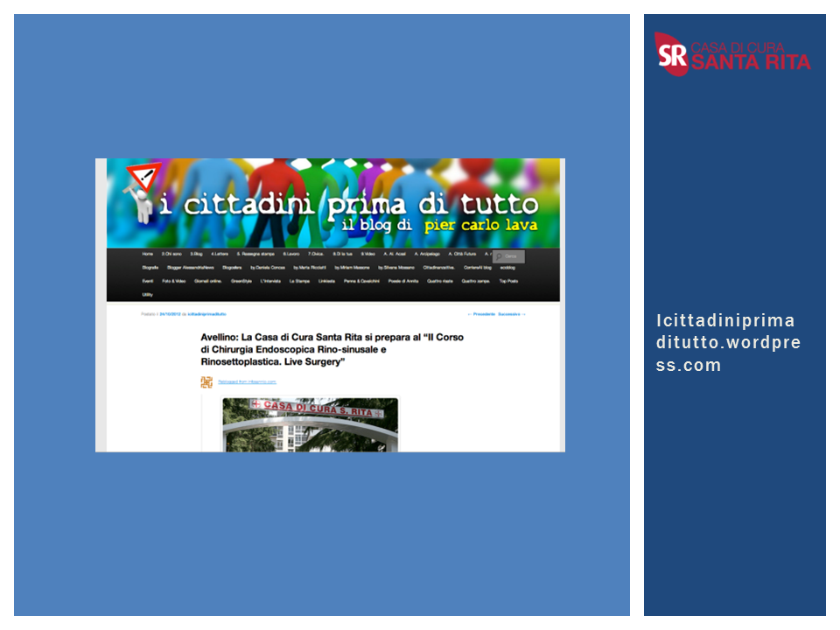This screenshot has width=840, height=630.
Task: Open the Home menu item
Action: pyautogui.click(x=147, y=254)
